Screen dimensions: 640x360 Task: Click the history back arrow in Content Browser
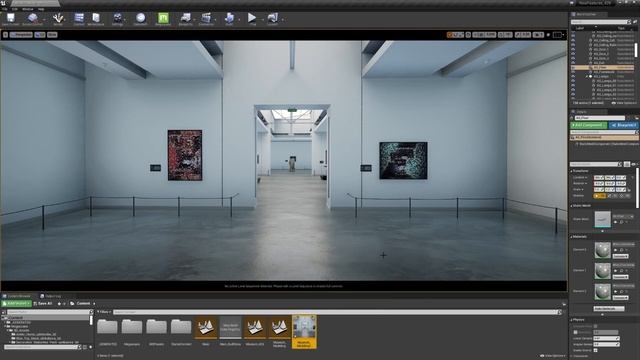pos(59,304)
